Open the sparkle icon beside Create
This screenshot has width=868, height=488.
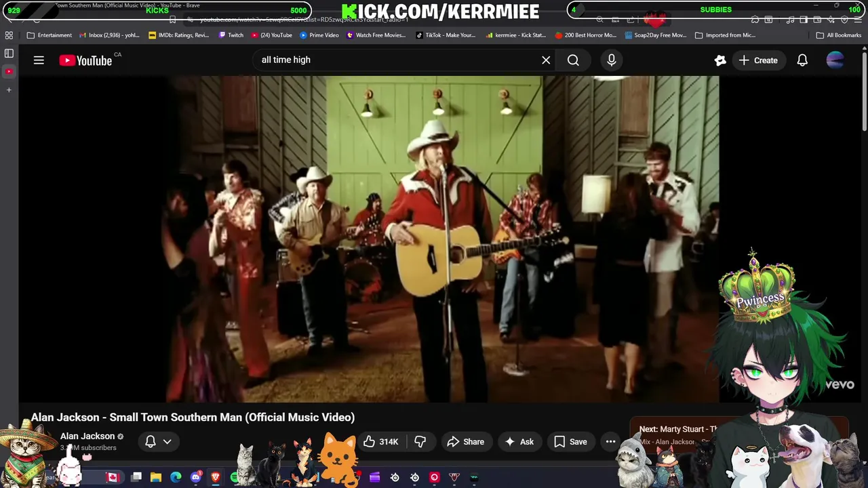[720, 60]
